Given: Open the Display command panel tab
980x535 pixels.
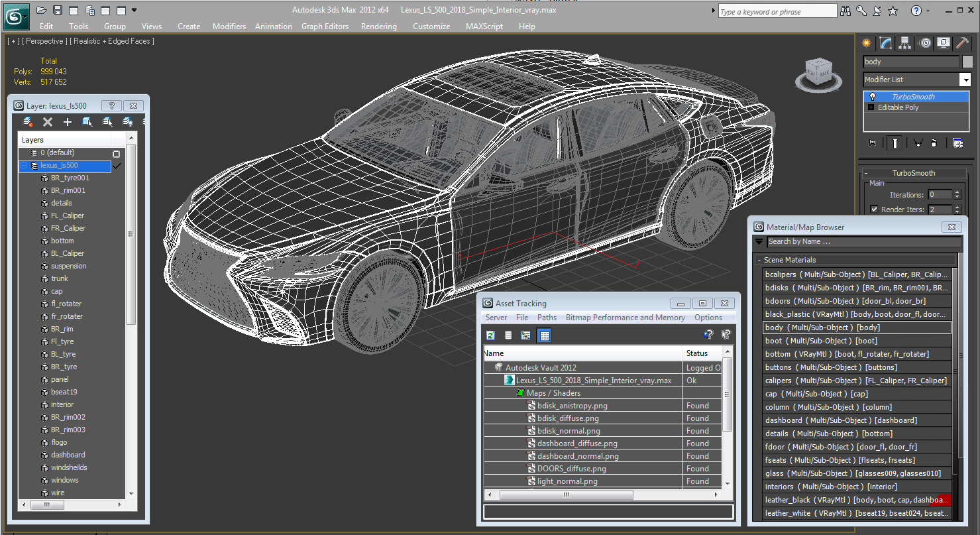Looking at the screenshot, I should point(944,43).
